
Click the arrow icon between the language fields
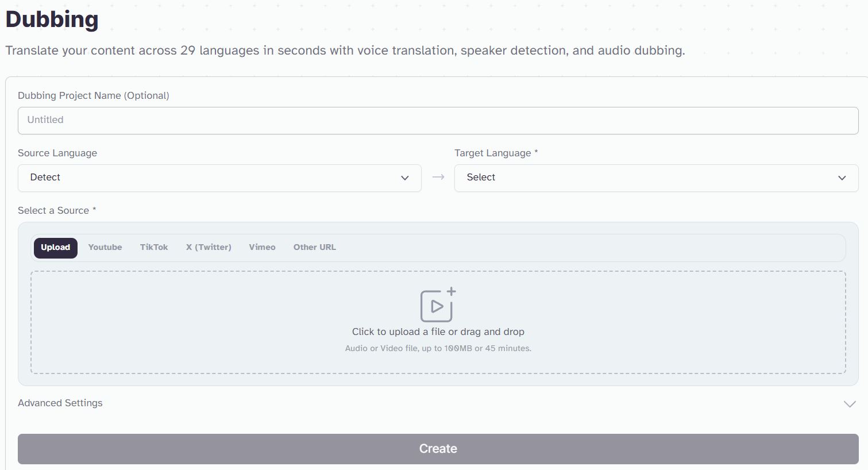pyautogui.click(x=438, y=177)
